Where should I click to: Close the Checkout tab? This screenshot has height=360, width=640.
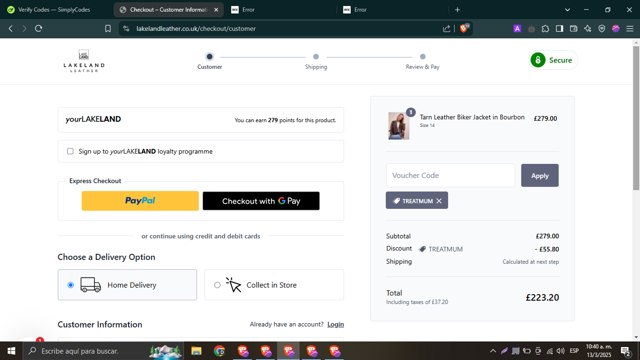point(216,9)
